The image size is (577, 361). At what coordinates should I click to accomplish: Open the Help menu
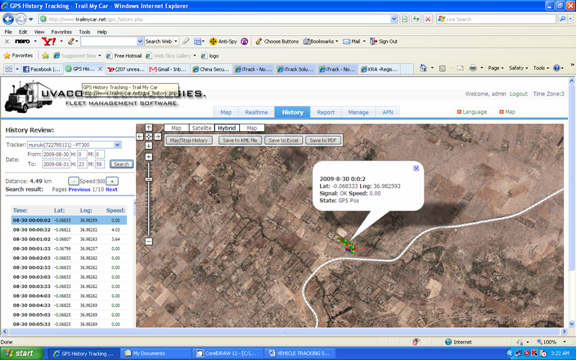(102, 32)
